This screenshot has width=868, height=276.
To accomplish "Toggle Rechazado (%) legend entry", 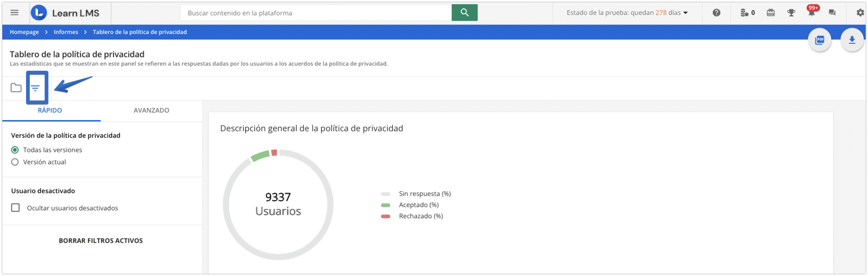I will (412, 216).
